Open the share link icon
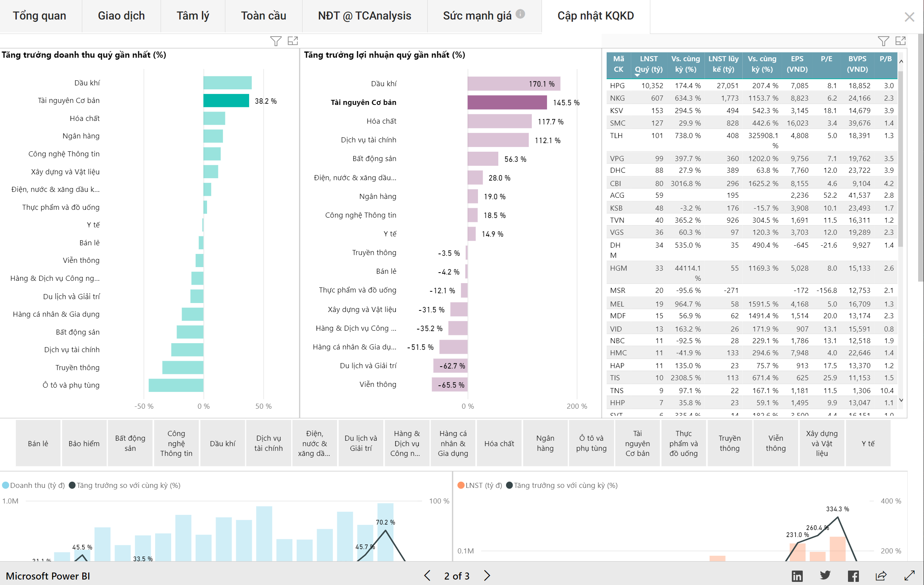Screen dimensions: 924x585 pos(881,576)
